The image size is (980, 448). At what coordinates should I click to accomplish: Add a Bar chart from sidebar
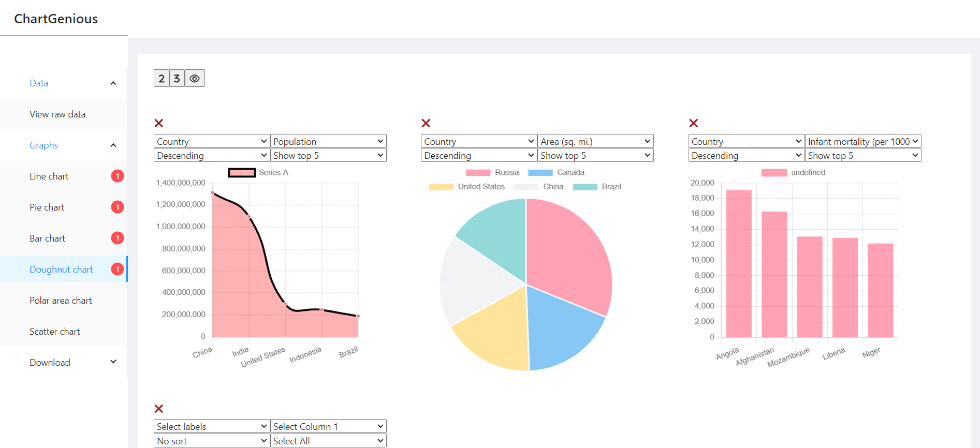click(64, 238)
